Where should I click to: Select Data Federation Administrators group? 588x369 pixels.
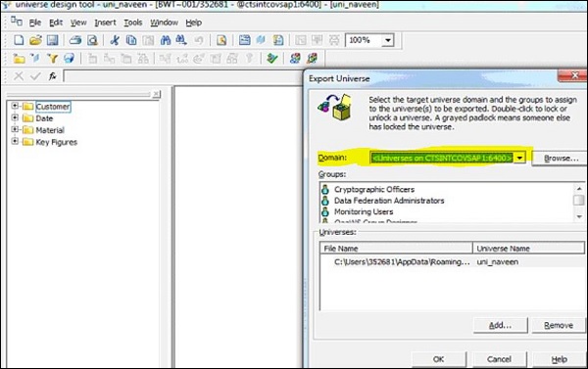pyautogui.click(x=389, y=201)
